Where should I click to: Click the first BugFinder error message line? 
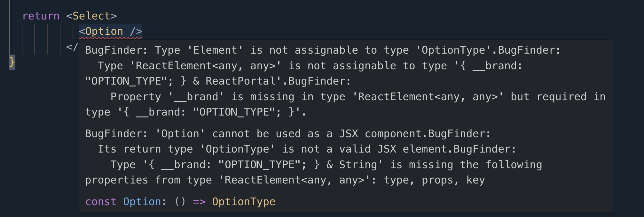point(323,50)
